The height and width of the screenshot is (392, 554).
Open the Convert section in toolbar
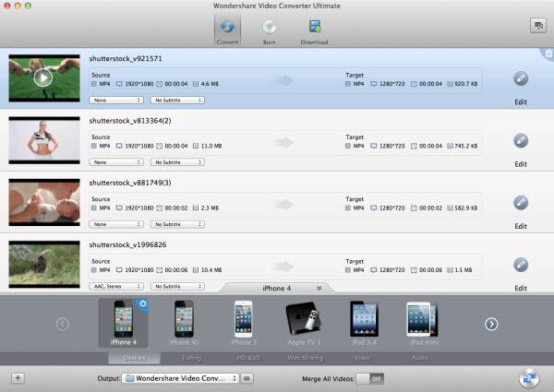(x=227, y=30)
